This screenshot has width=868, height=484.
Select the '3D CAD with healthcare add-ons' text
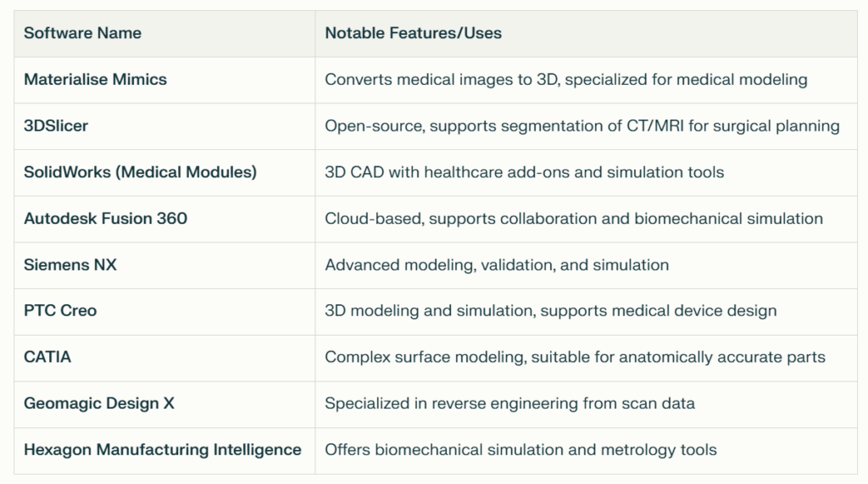tap(524, 172)
